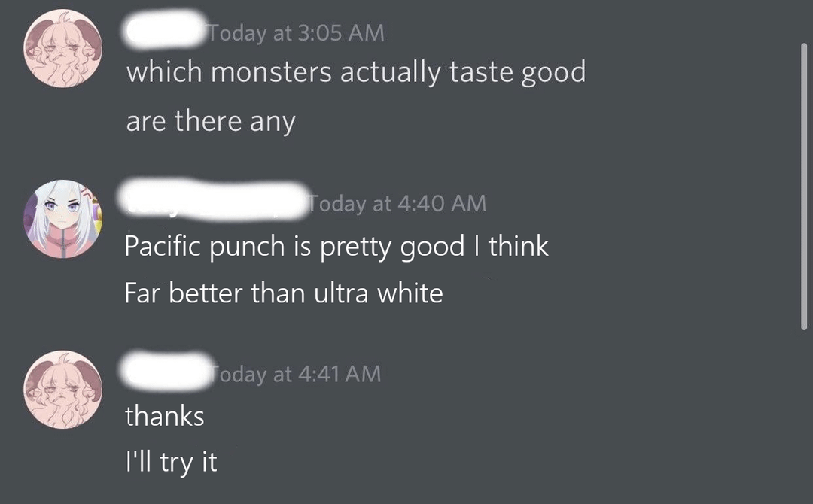Click the Today at 4:41 AM timestamp
Image resolution: width=813 pixels, height=504 pixels.
click(295, 374)
